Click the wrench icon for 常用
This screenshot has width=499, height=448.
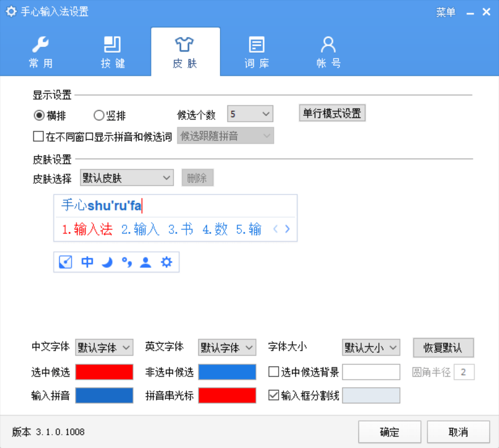coord(40,45)
